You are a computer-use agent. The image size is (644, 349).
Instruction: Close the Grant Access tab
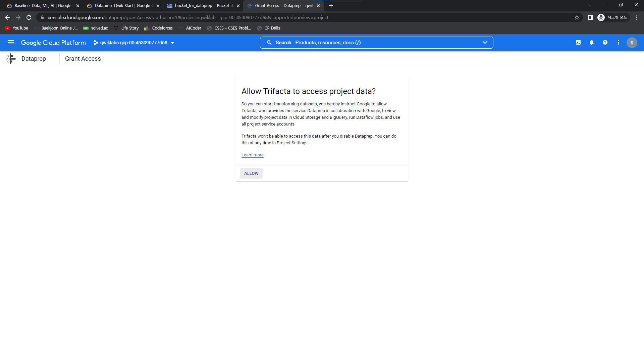(x=318, y=6)
